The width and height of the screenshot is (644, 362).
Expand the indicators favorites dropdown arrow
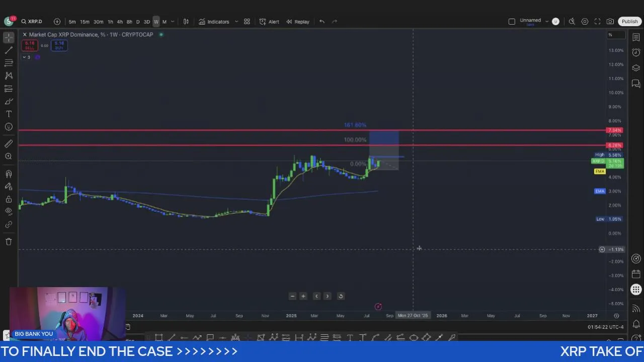(x=236, y=22)
